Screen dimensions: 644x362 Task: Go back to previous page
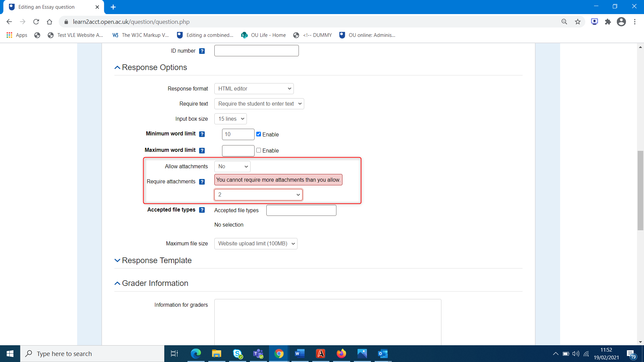coord(9,22)
